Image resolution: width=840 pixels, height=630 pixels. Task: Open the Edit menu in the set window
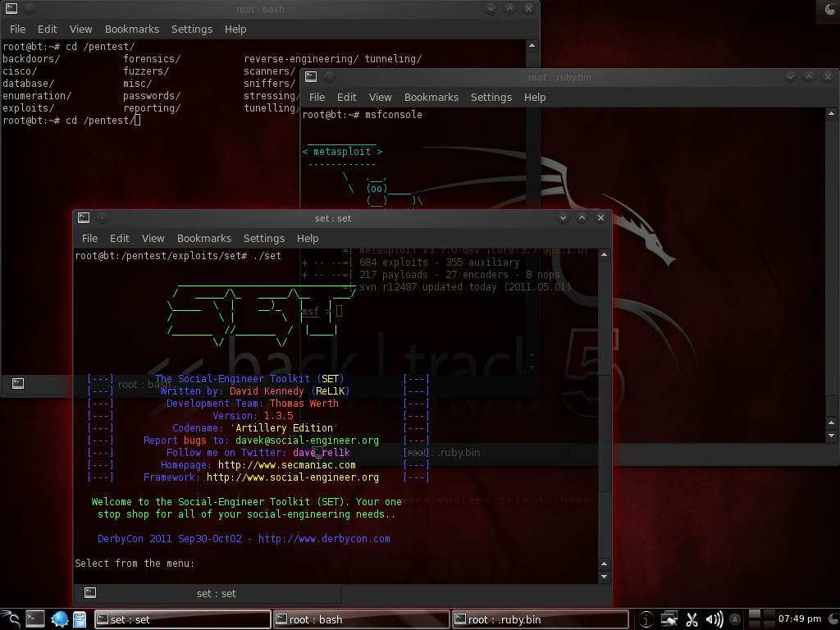click(120, 238)
